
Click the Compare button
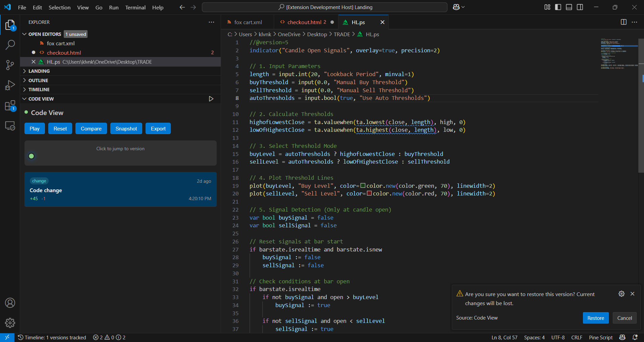click(x=91, y=128)
